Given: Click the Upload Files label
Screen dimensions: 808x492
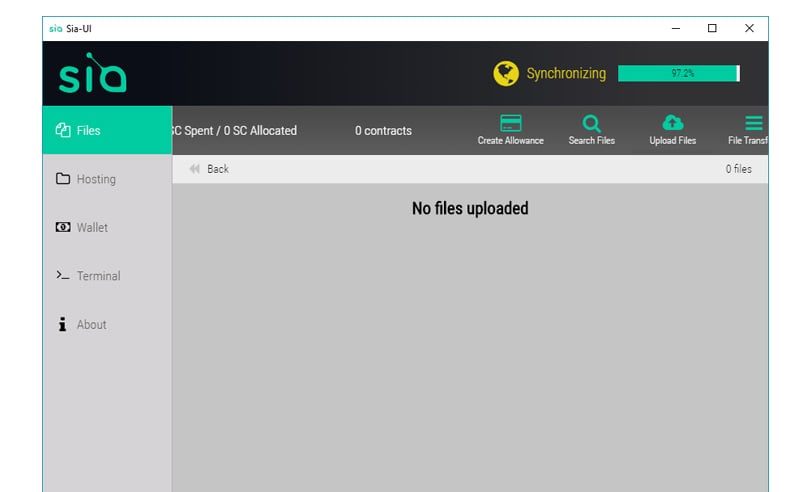Looking at the screenshot, I should pyautogui.click(x=672, y=141).
